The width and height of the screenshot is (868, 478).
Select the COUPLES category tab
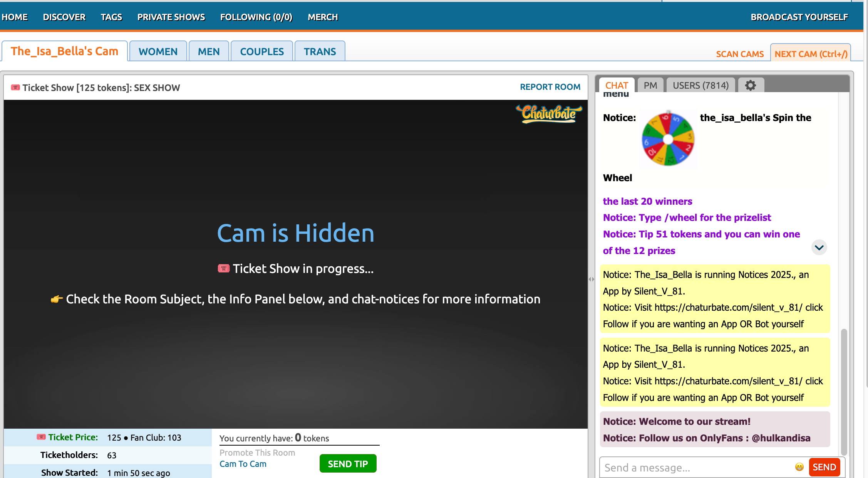click(x=261, y=51)
